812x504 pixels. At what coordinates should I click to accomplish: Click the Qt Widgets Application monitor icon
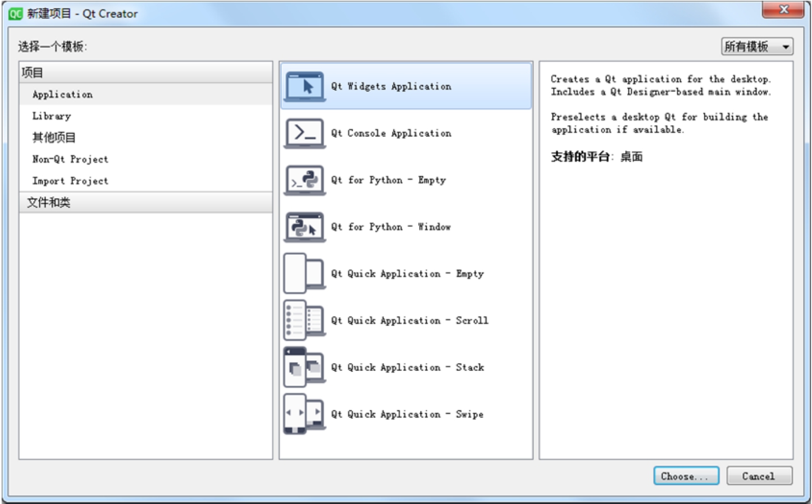[x=304, y=86]
